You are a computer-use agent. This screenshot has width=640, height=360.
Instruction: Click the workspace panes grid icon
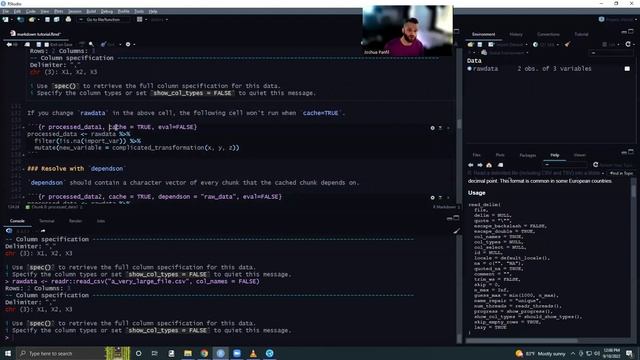(x=140, y=20)
